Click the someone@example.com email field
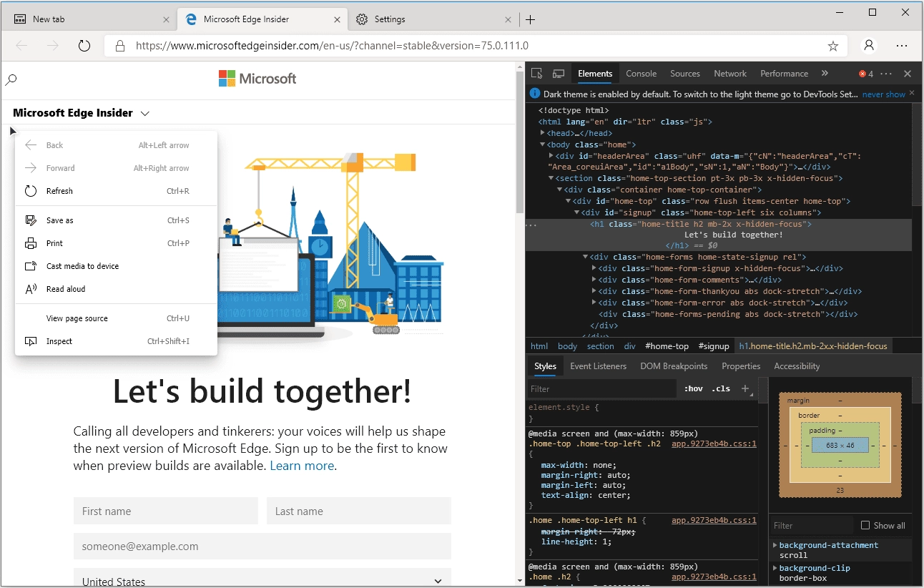The height and width of the screenshot is (588, 924). tap(262, 547)
